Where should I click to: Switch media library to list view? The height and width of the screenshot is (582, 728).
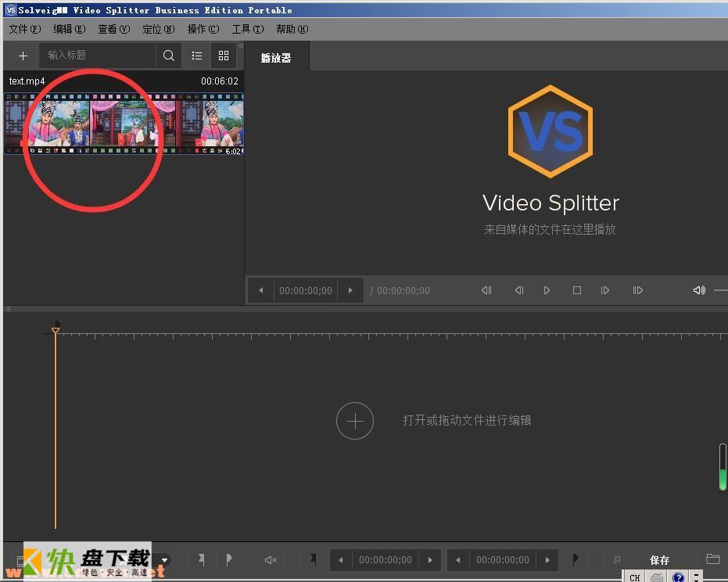[x=197, y=56]
